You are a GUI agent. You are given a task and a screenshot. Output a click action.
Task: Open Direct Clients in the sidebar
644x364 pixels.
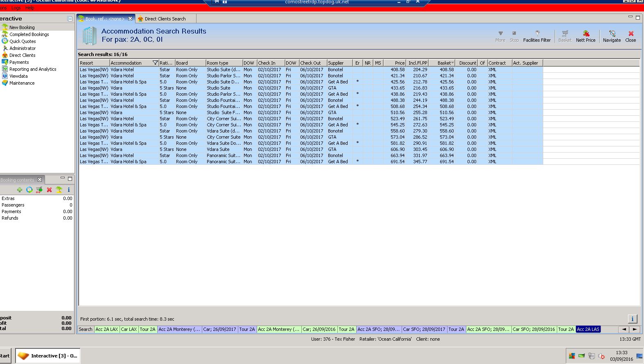[22, 55]
